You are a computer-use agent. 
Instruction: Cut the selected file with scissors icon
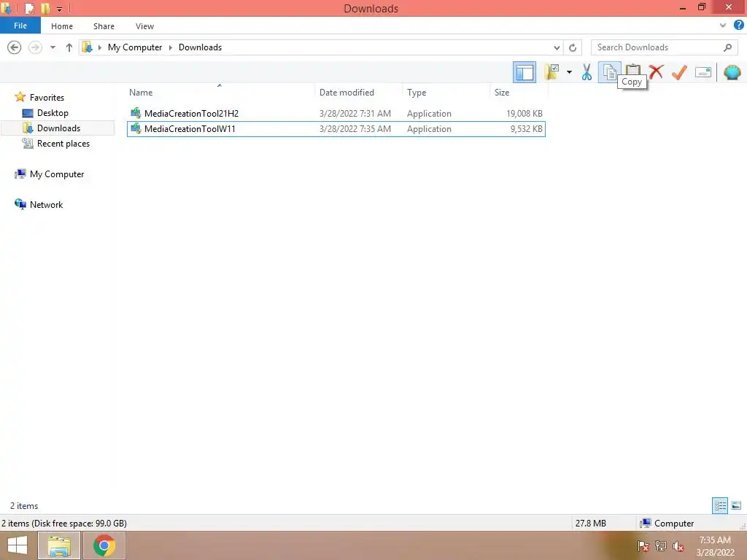pos(587,72)
